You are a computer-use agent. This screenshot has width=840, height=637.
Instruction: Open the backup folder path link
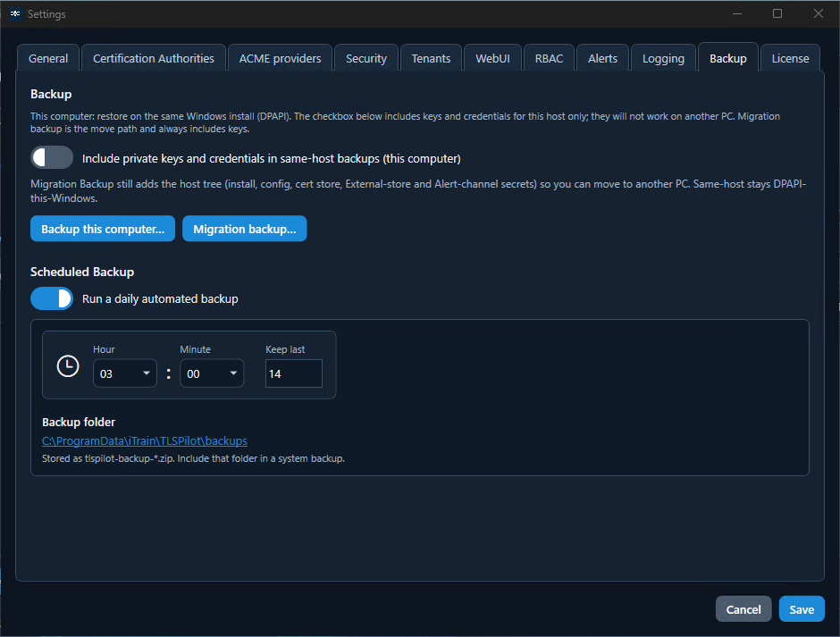pyautogui.click(x=145, y=441)
